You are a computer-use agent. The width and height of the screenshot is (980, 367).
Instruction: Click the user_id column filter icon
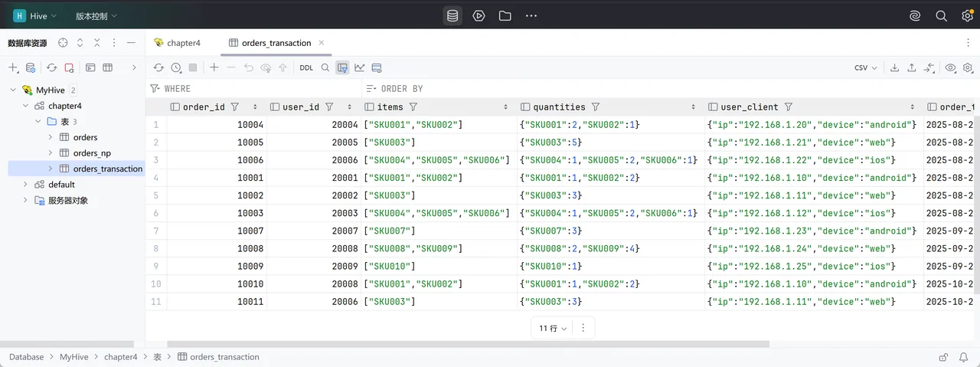tap(329, 107)
